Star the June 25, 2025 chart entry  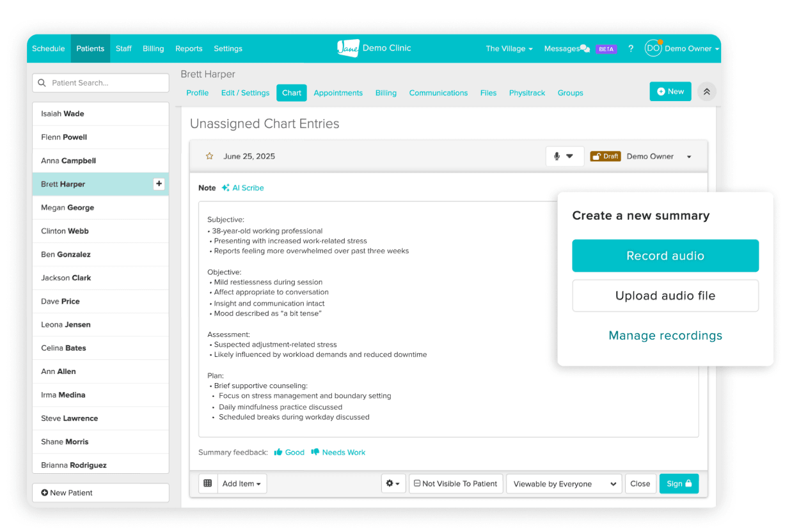pyautogui.click(x=209, y=155)
